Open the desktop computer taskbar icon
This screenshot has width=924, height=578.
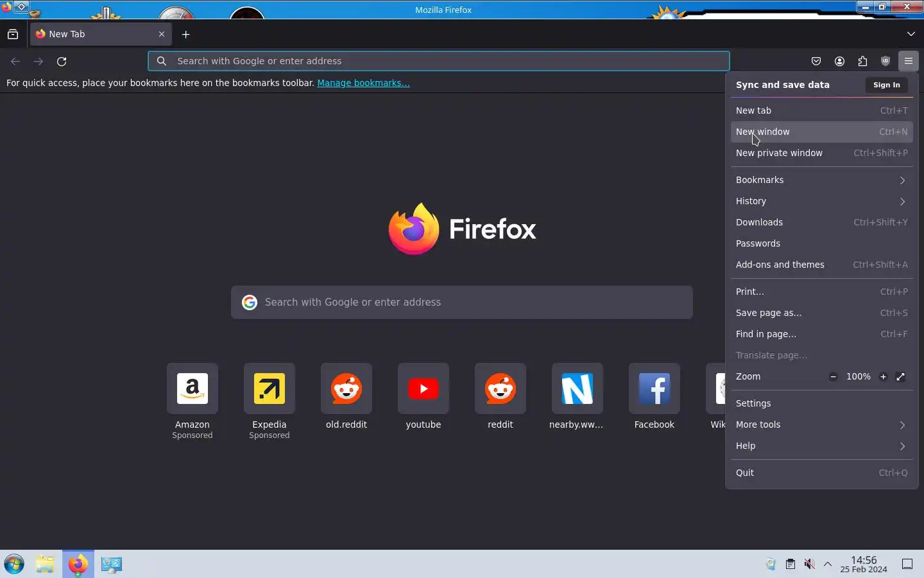click(112, 564)
